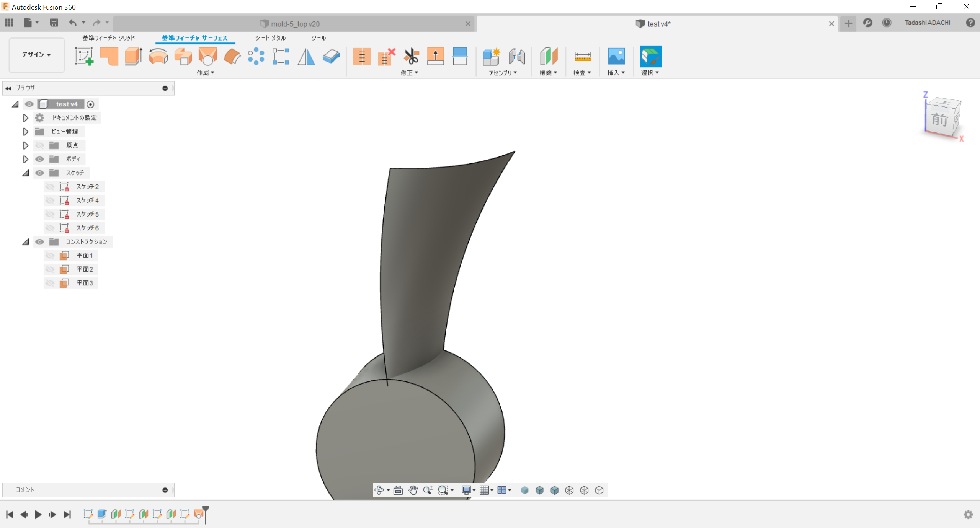This screenshot has width=980, height=528.
Task: Click the timeline Play button
Action: (38, 515)
